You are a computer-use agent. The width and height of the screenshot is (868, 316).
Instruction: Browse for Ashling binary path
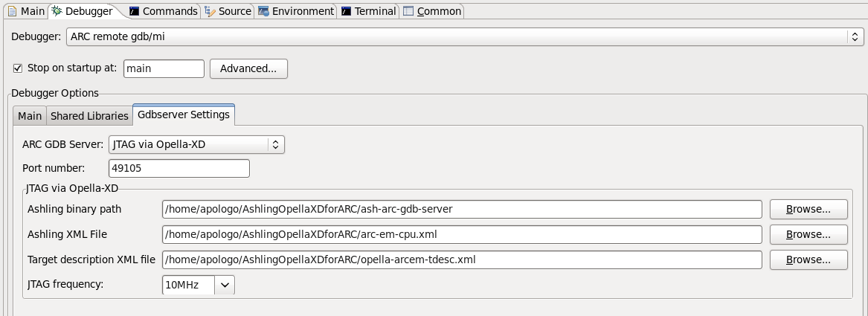[x=808, y=209]
